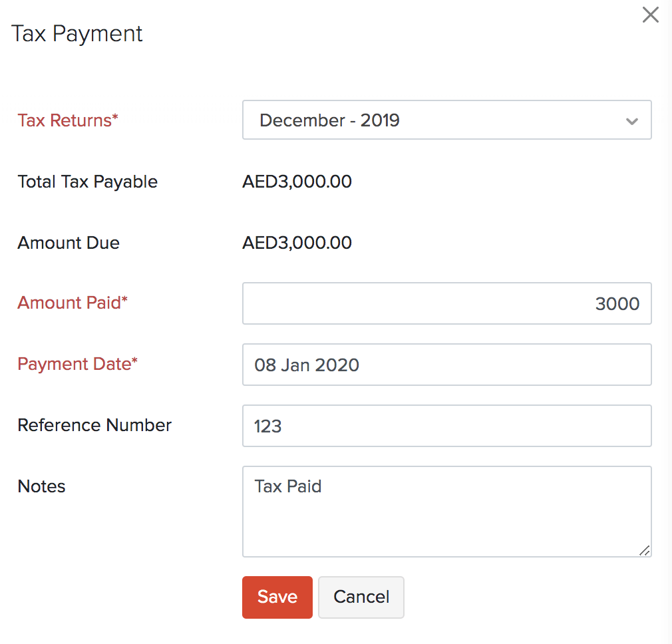Click the Tax Payment dialog title
Viewport: 672px width, 644px height.
coord(77,33)
